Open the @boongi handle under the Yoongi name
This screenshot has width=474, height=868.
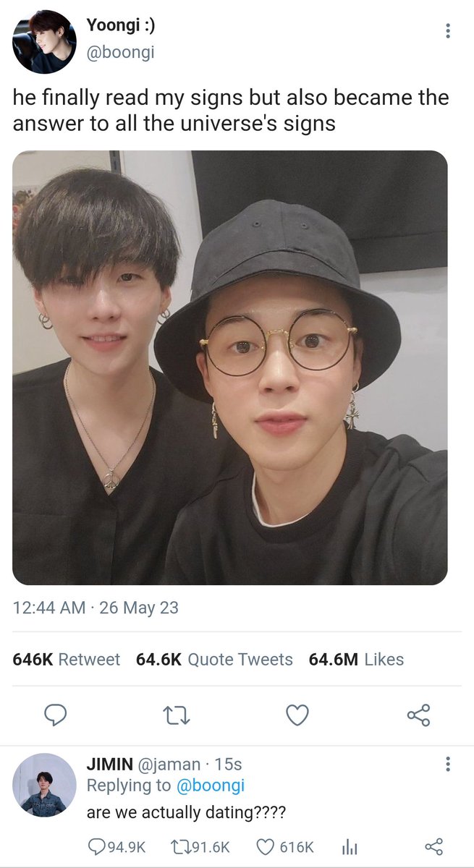tap(120, 52)
